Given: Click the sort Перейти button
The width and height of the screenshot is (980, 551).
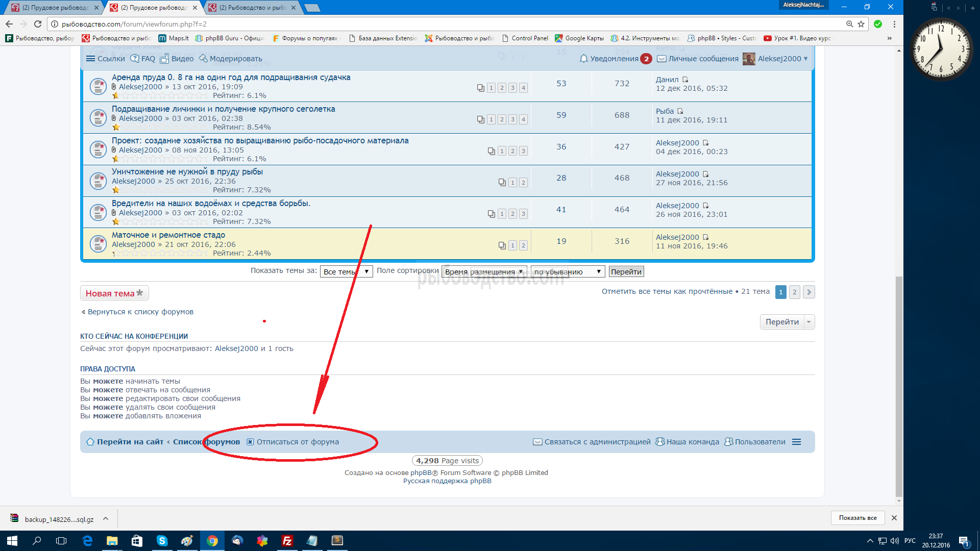Looking at the screenshot, I should pos(626,272).
